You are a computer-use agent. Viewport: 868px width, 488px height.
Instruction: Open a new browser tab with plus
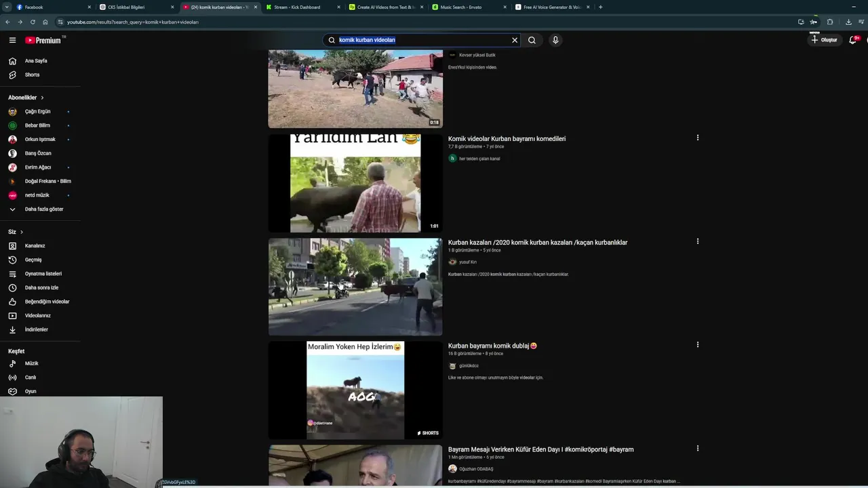pos(600,7)
